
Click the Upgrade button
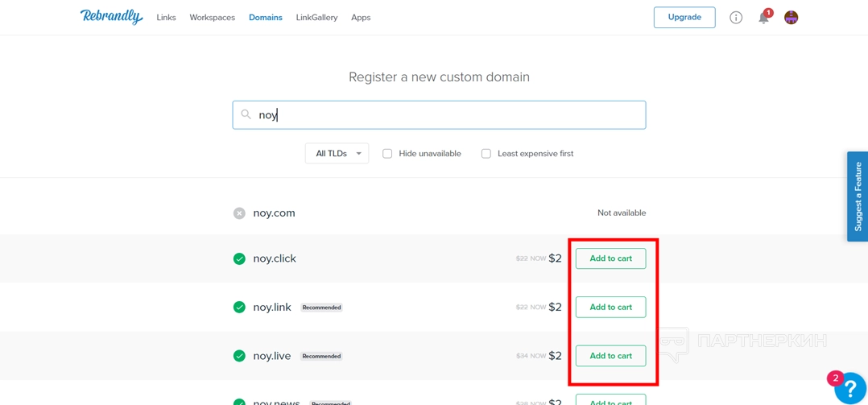click(684, 18)
